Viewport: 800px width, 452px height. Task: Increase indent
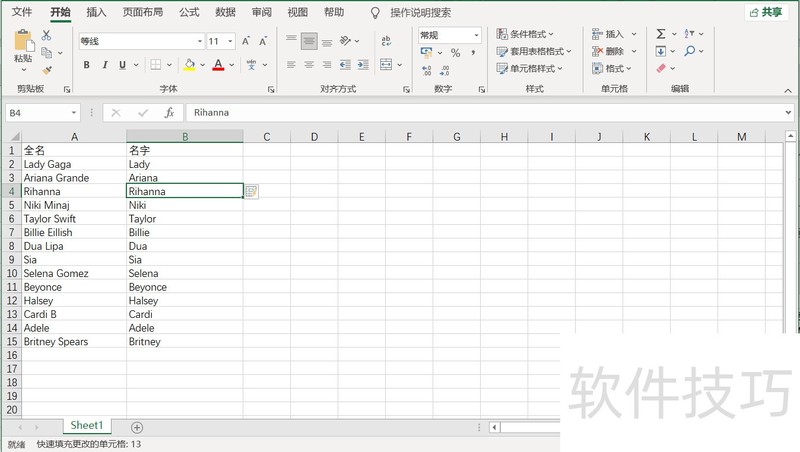[x=363, y=65]
